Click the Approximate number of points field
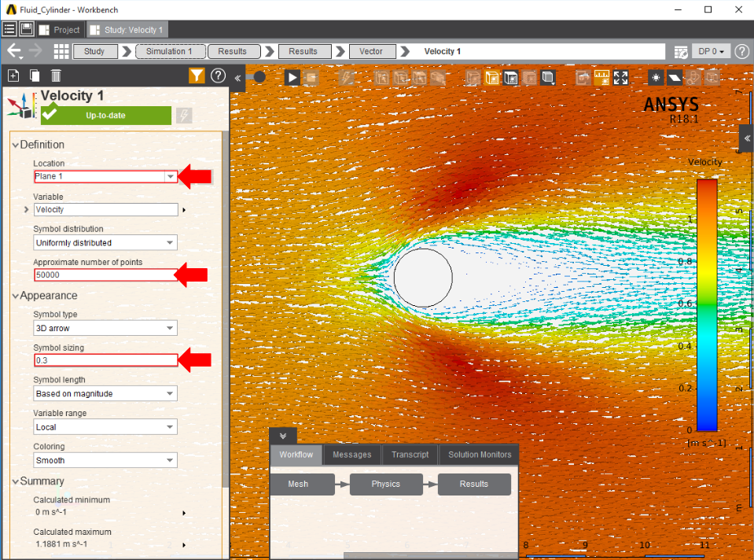 (105, 274)
